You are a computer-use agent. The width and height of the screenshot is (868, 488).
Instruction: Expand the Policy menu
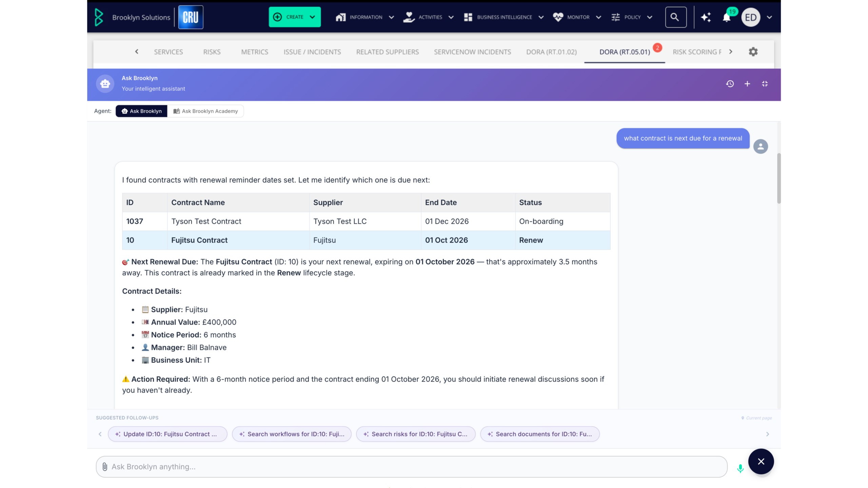632,17
